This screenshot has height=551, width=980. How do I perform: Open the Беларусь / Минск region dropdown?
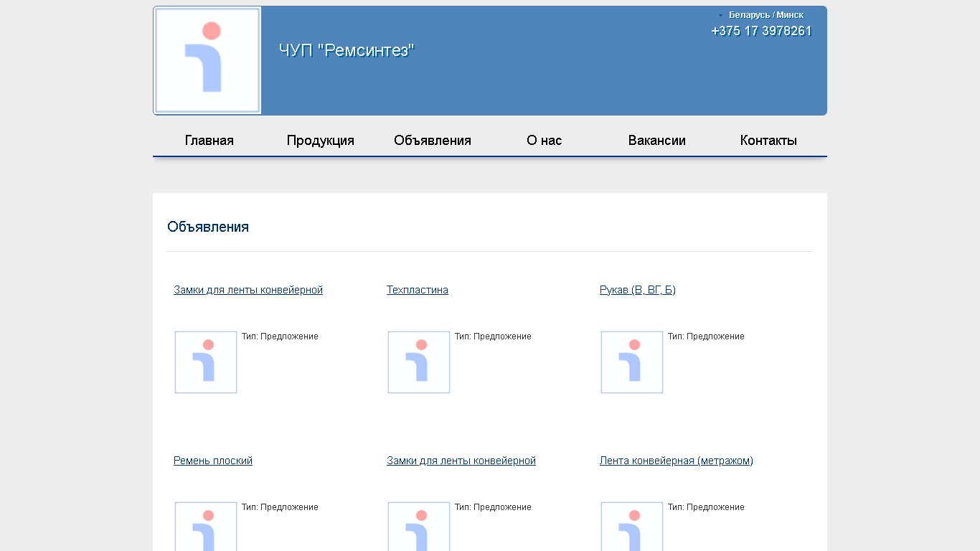[x=761, y=15]
